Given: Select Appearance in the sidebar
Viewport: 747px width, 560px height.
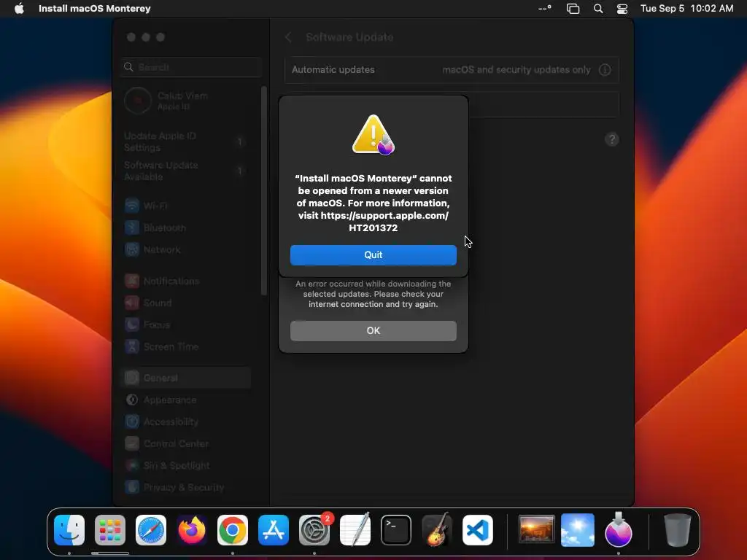Looking at the screenshot, I should pos(186,400).
